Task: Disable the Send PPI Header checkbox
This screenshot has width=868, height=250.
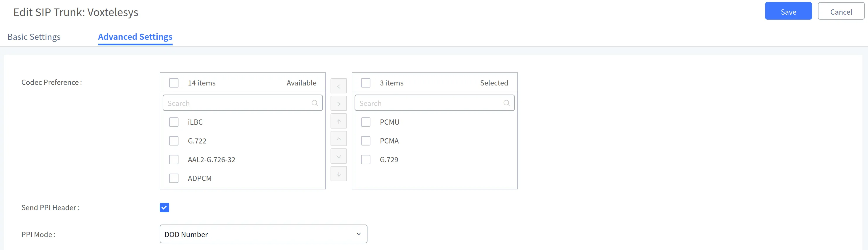Action: [164, 208]
